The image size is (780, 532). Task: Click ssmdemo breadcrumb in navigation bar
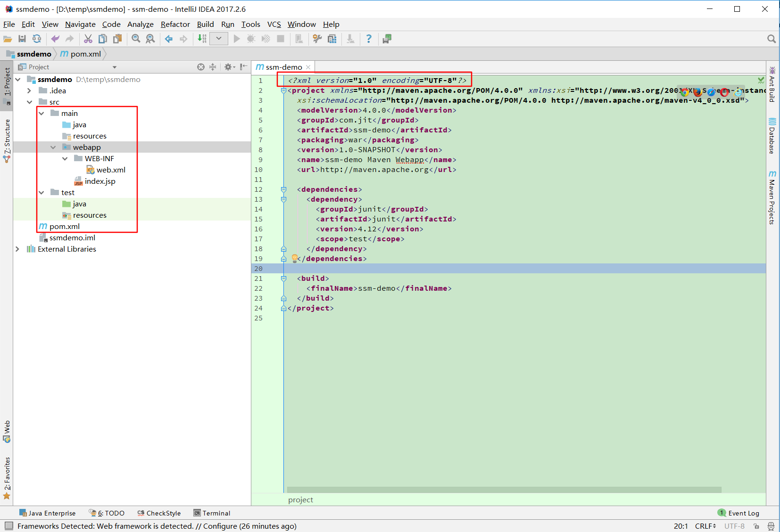point(29,54)
